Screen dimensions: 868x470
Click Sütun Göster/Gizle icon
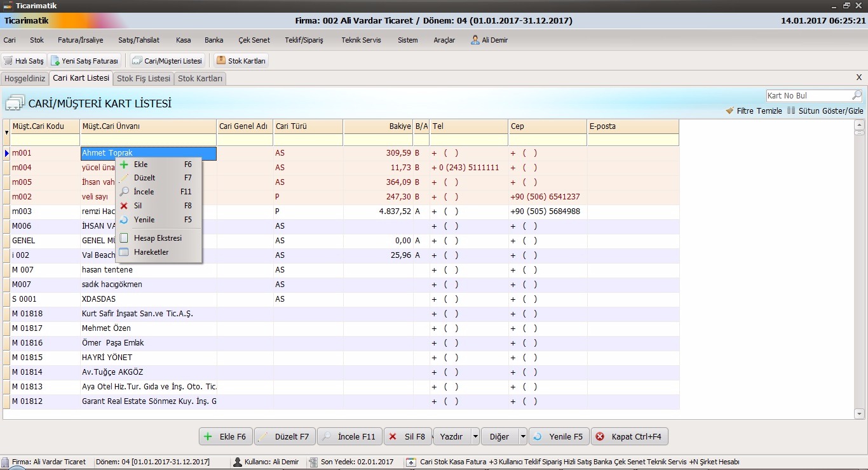pyautogui.click(x=791, y=111)
